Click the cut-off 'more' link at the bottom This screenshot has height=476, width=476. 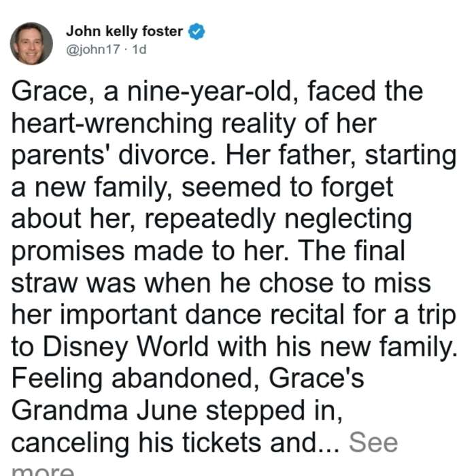pos(42,470)
